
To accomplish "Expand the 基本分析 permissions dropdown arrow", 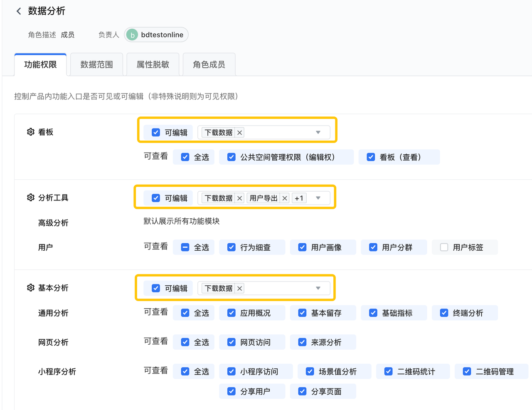I will coord(318,289).
